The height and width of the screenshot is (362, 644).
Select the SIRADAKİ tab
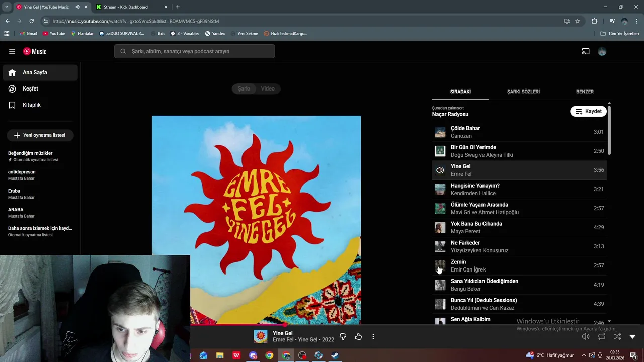(x=460, y=92)
